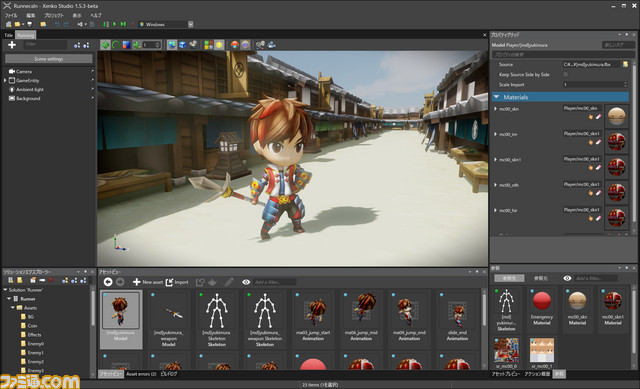Toggle the snapping tool in scene toolbar
Screen dimensions: 640x389
pos(137,45)
